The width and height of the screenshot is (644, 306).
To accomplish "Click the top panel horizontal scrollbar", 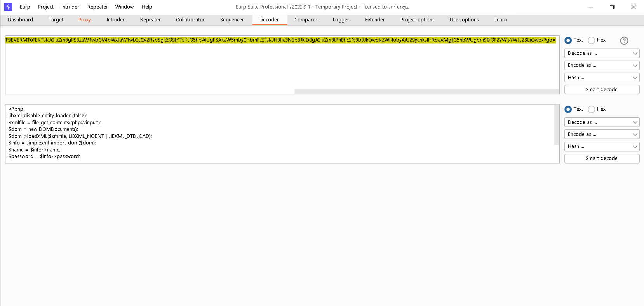I will click(x=426, y=92).
